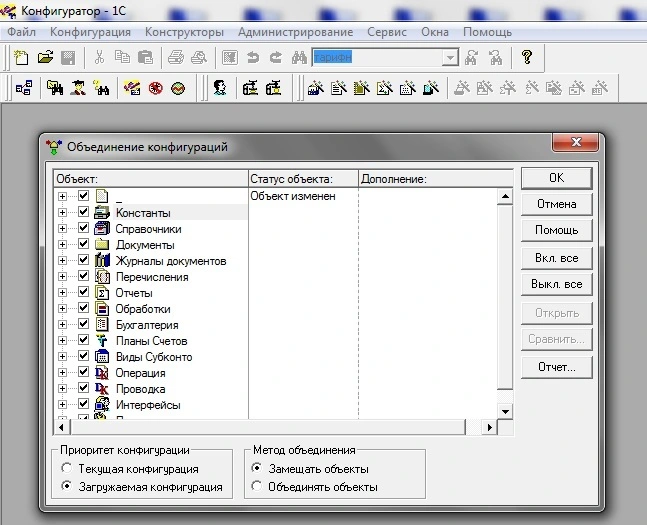
Task: Choose the Объединять объекты merge method
Action: 258,487
